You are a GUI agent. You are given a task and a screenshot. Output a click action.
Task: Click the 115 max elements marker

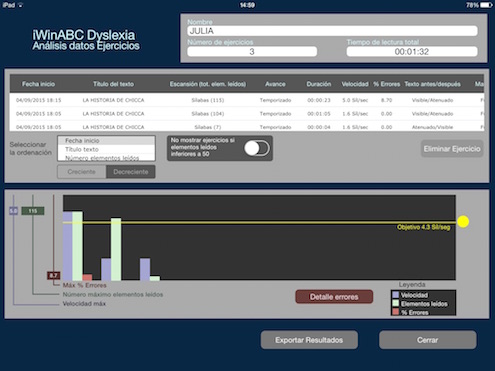(33, 211)
